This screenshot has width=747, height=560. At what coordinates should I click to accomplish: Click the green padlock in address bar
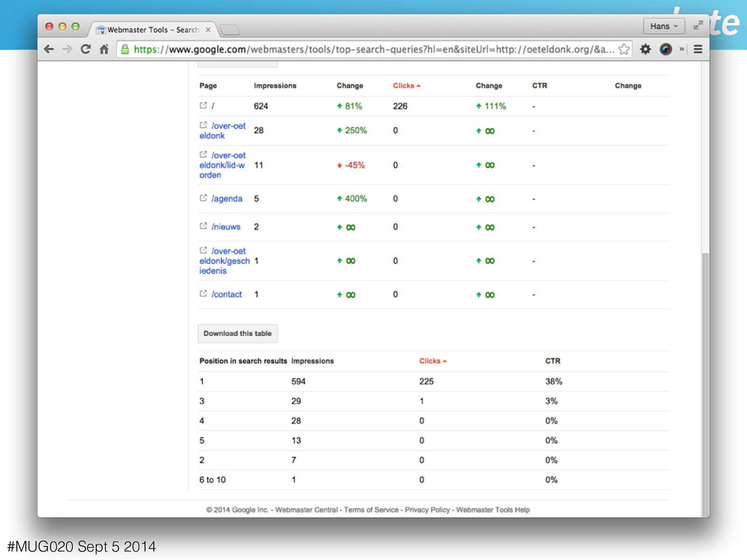(125, 49)
